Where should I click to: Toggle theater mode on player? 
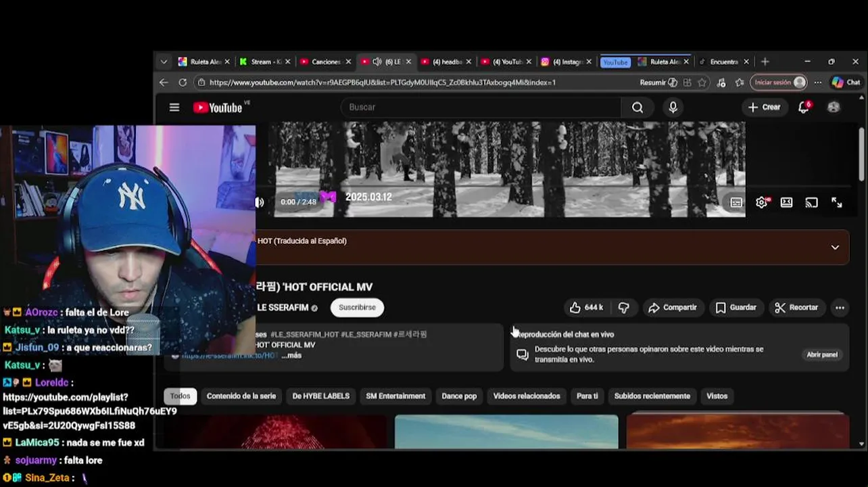point(786,202)
